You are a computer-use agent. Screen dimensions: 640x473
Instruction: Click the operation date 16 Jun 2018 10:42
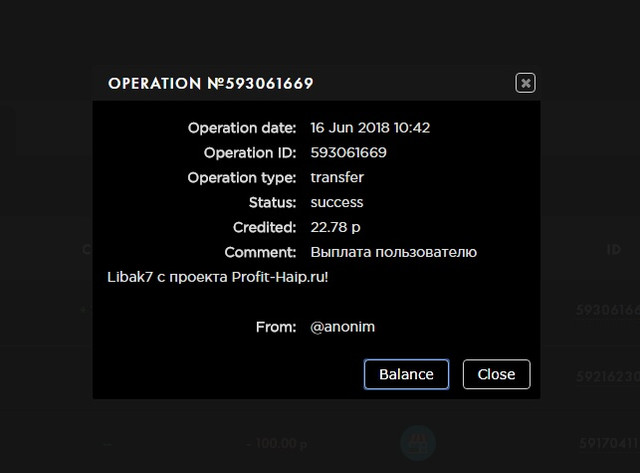[x=370, y=128]
